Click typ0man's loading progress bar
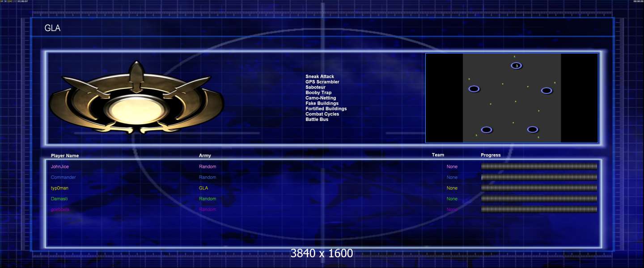The height and width of the screenshot is (268, 644). 539,188
